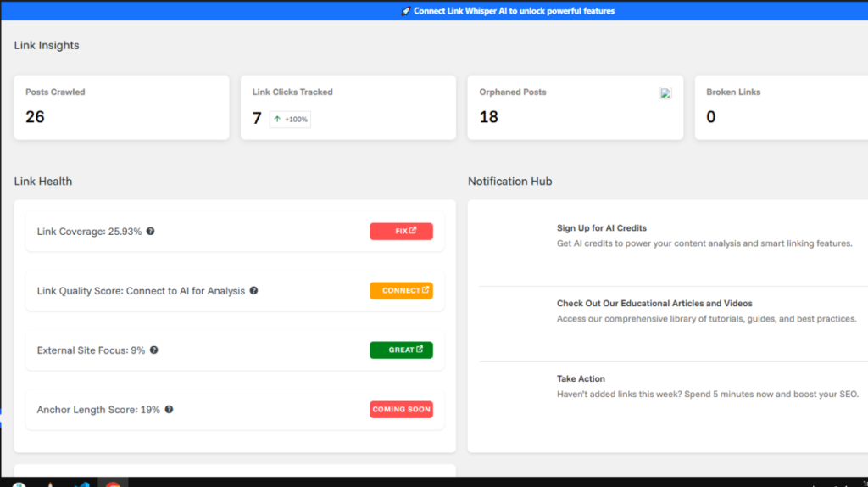Screen dimensions: 868x487
Task: Click the VS Code icon in the taskbar
Action: [82, 484]
